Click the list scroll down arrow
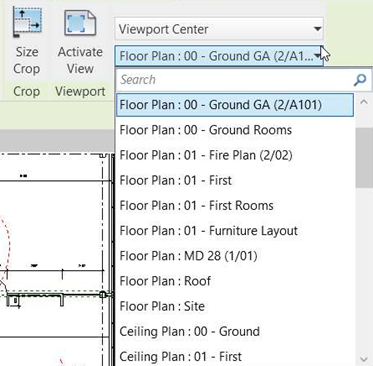This screenshot has height=366, width=373. 364,359
